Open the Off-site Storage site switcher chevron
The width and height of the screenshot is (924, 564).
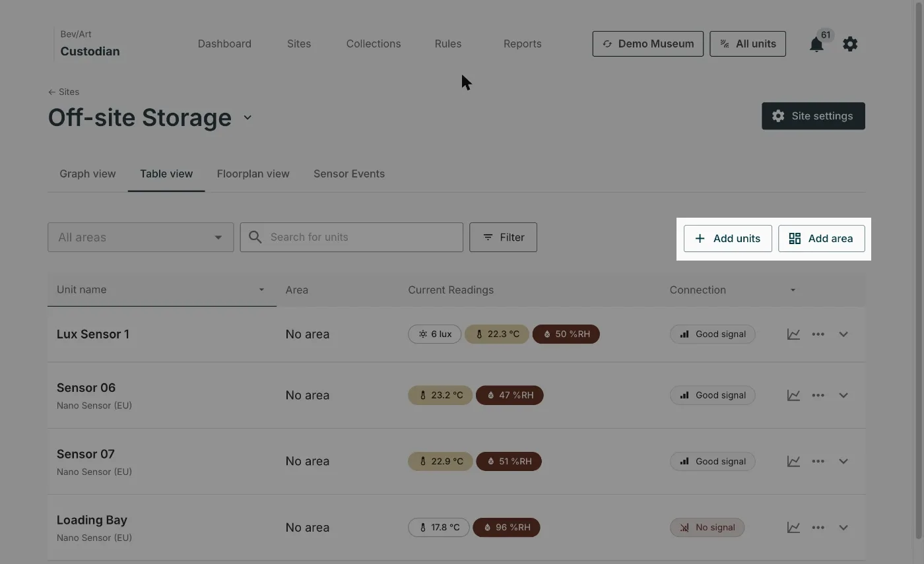tap(247, 117)
